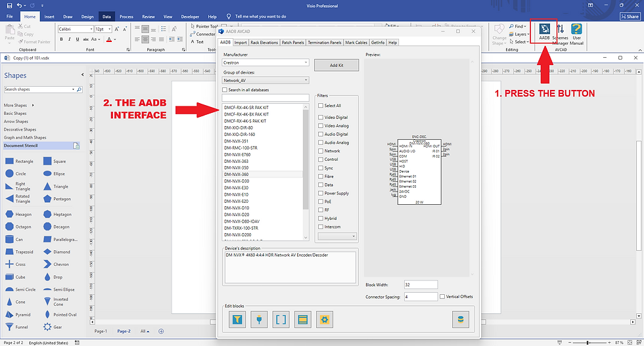Undo the last action in title bar
The height and width of the screenshot is (346, 644).
click(x=19, y=6)
